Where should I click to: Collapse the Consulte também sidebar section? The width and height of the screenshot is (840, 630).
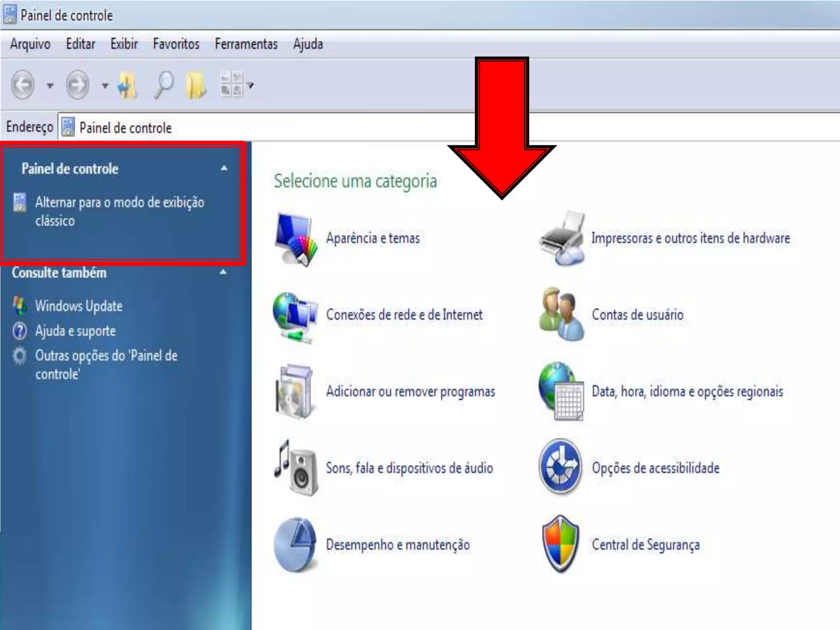click(x=223, y=272)
